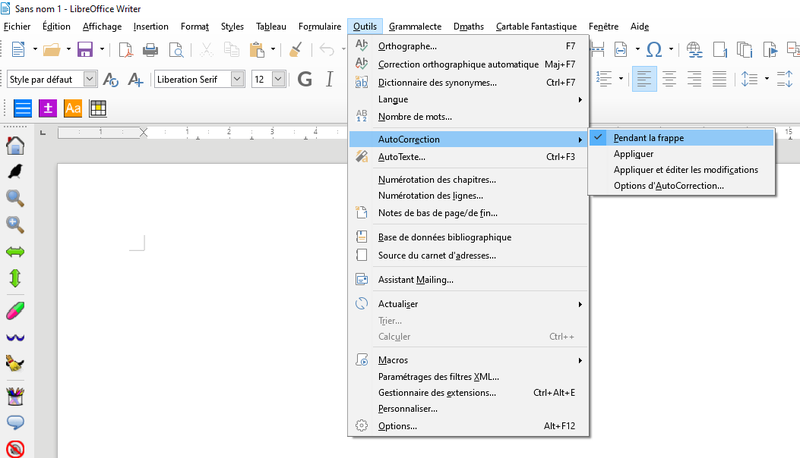
Task: Click 'Options d'AutoCorrection...' submenu entry
Action: pyautogui.click(x=668, y=185)
